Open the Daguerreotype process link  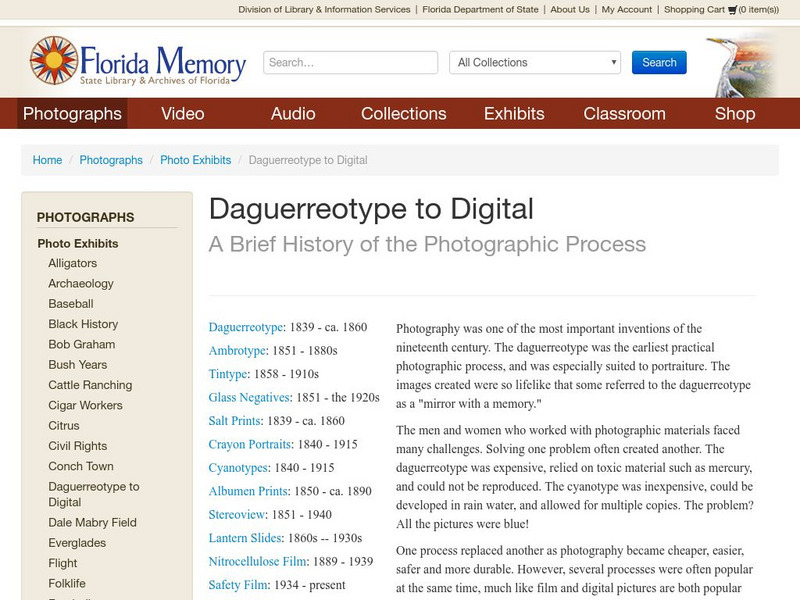point(246,327)
